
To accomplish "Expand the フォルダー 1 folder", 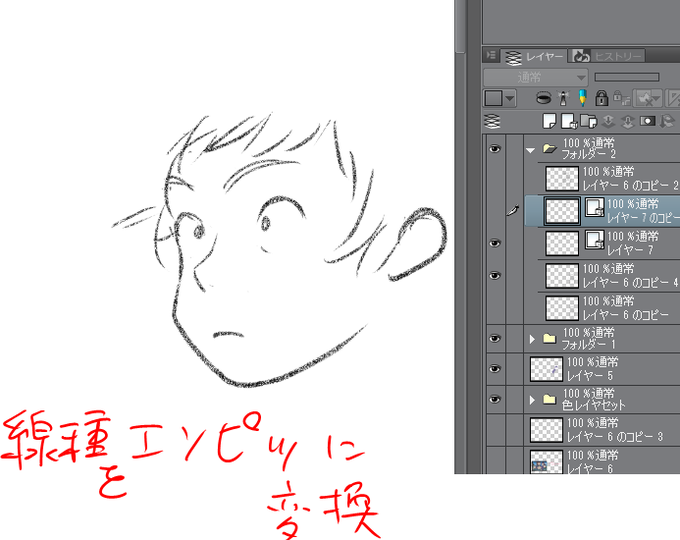I will (x=532, y=339).
